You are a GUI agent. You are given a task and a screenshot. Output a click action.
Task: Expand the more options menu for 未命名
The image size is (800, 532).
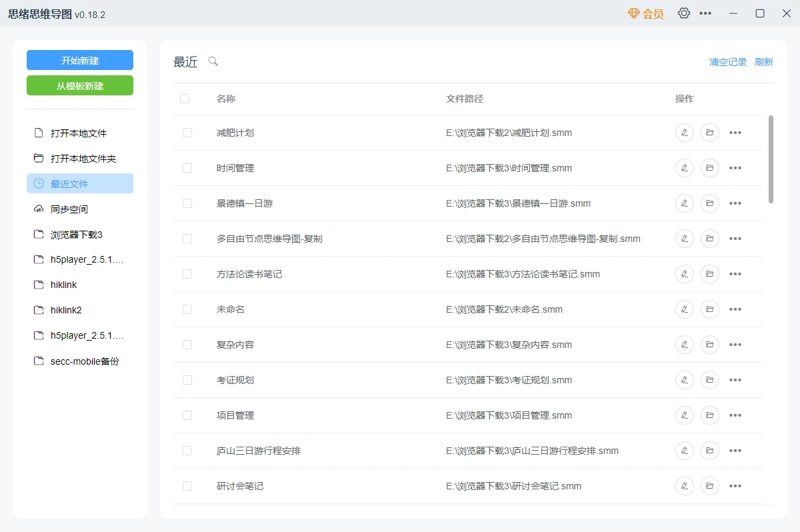pyautogui.click(x=735, y=309)
